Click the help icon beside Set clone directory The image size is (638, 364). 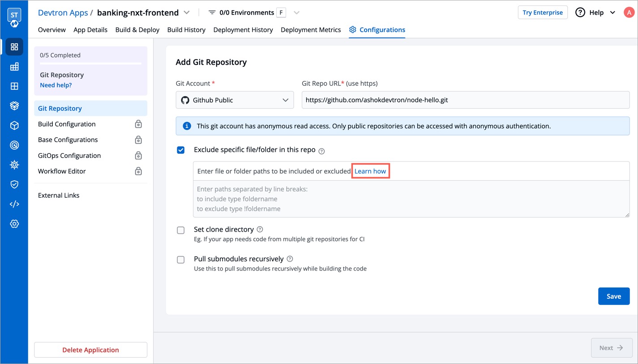[x=260, y=229]
